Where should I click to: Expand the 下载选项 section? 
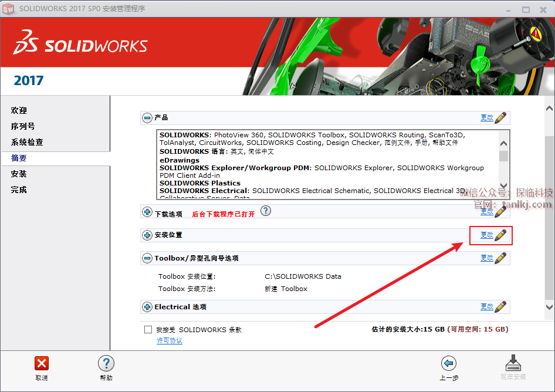(x=147, y=212)
